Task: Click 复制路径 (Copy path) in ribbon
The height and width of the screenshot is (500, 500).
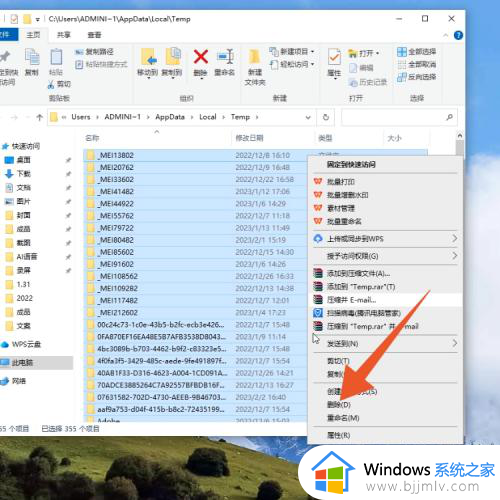Action: click(x=95, y=52)
